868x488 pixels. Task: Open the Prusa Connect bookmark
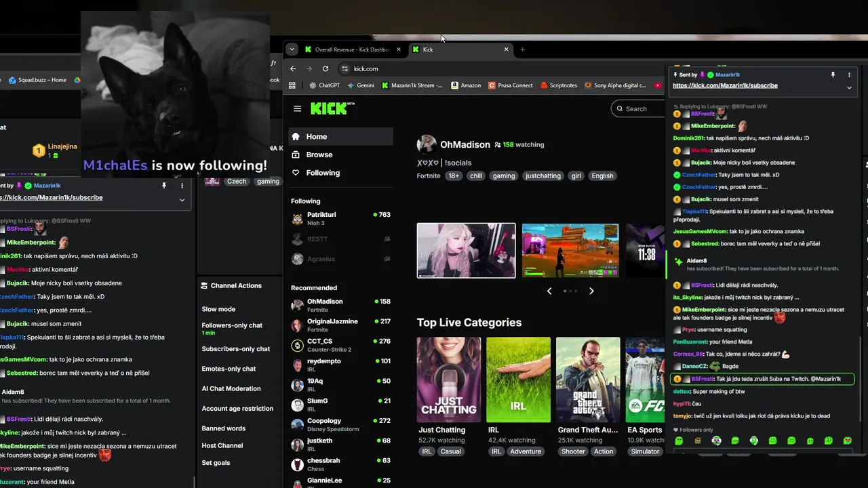tap(510, 85)
